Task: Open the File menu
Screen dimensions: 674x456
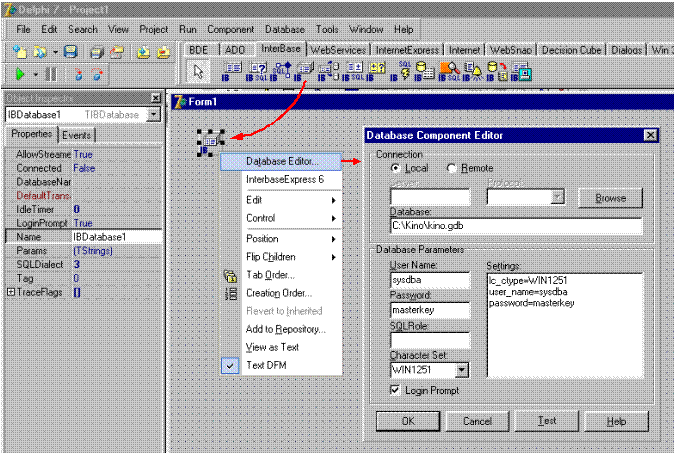Action: coord(23,29)
